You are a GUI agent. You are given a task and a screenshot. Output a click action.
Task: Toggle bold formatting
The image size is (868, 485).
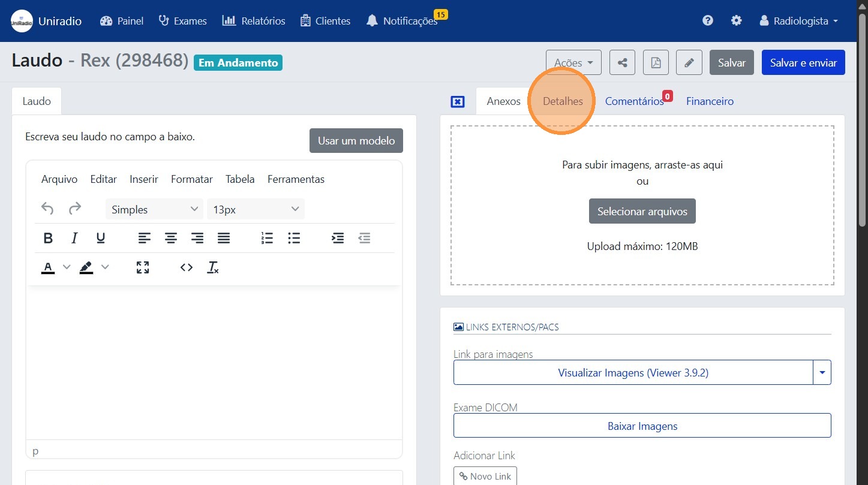49,238
